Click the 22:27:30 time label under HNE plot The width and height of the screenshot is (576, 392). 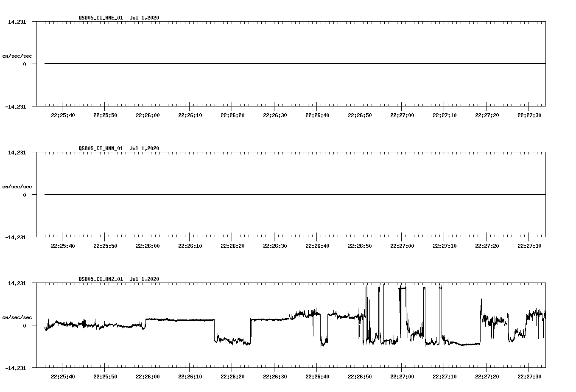pos(529,115)
